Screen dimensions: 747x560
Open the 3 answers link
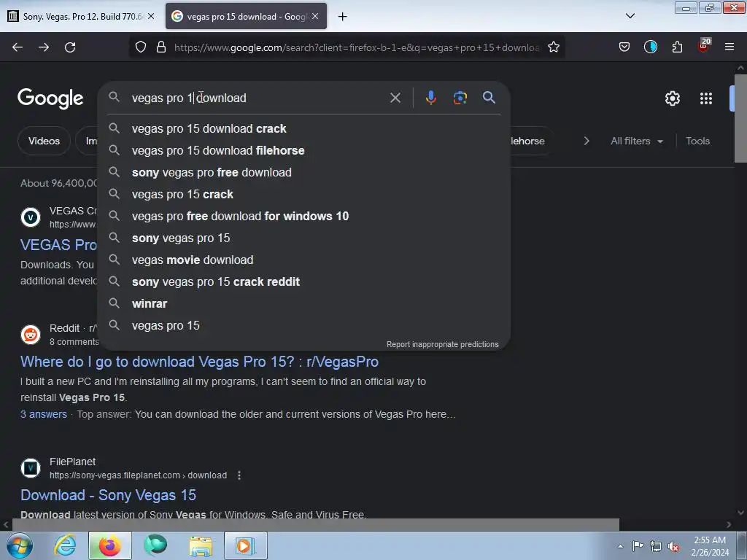pos(43,414)
